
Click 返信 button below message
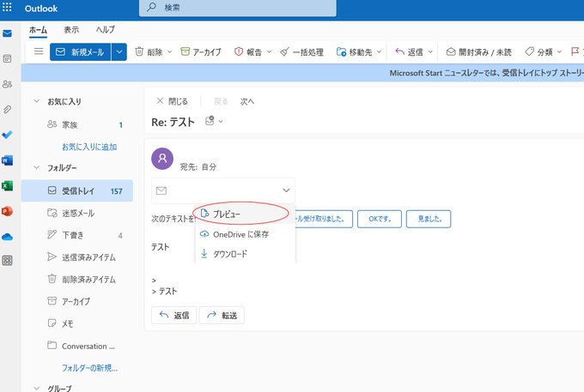click(174, 316)
